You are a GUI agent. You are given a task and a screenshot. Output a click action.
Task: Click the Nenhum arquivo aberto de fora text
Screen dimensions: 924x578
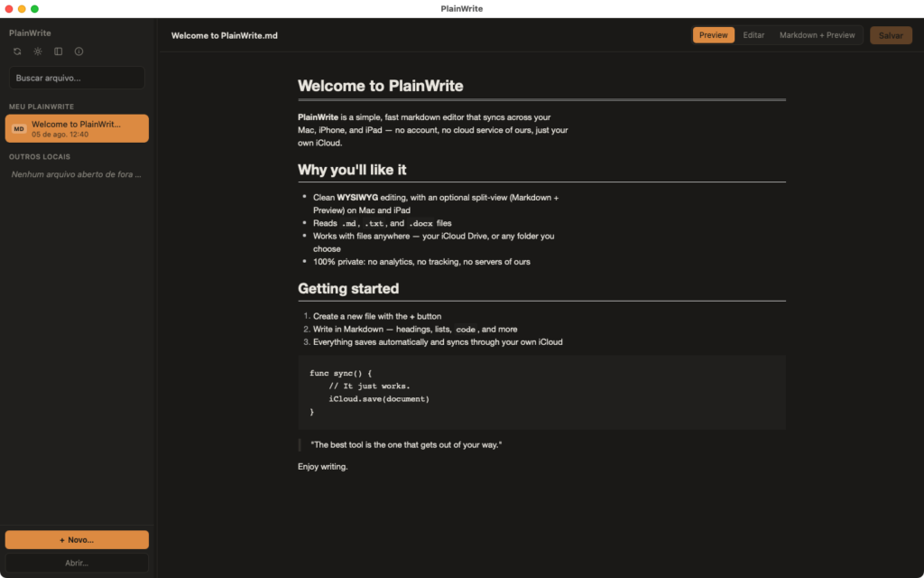click(x=76, y=174)
